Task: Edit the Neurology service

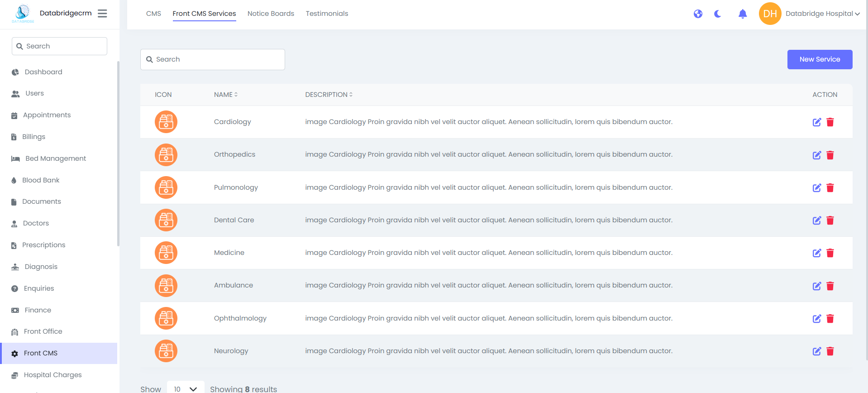Action: [x=817, y=351]
